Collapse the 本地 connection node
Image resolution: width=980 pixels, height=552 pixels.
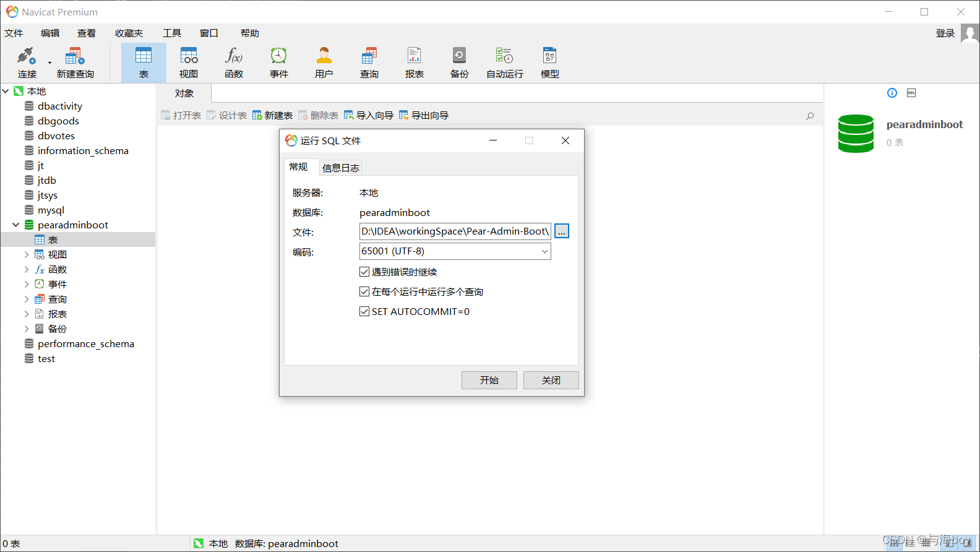point(6,91)
